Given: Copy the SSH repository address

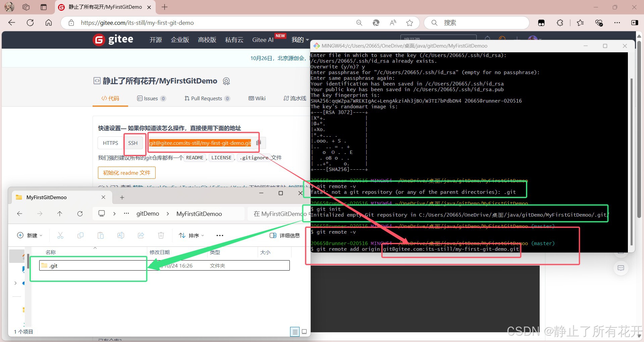Looking at the screenshot, I should tap(259, 143).
